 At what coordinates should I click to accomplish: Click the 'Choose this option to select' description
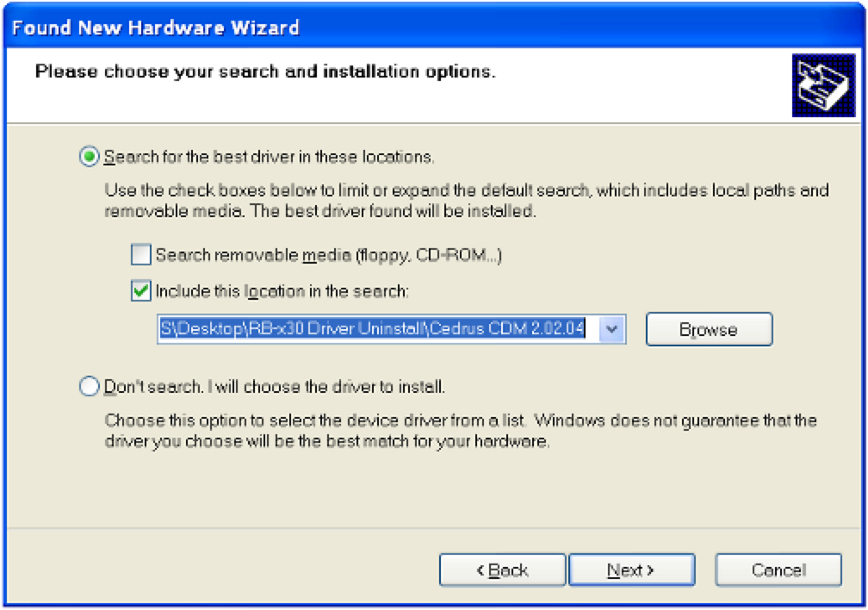click(460, 432)
